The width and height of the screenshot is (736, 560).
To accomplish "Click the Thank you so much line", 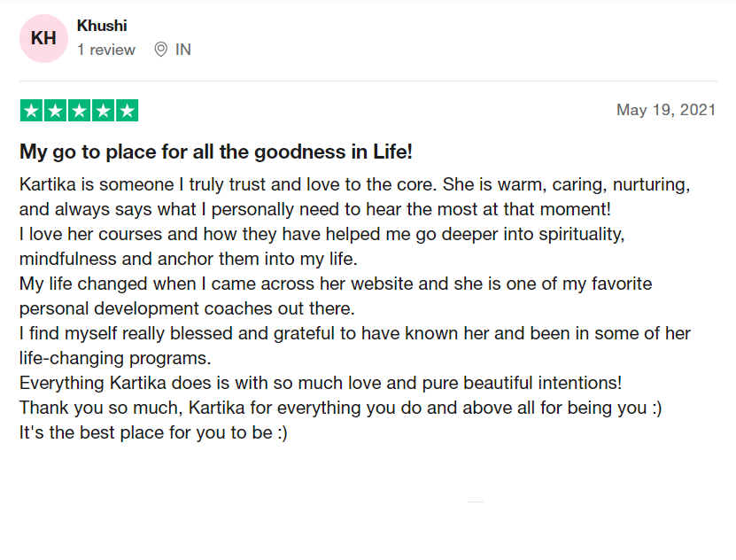I will 340,408.
